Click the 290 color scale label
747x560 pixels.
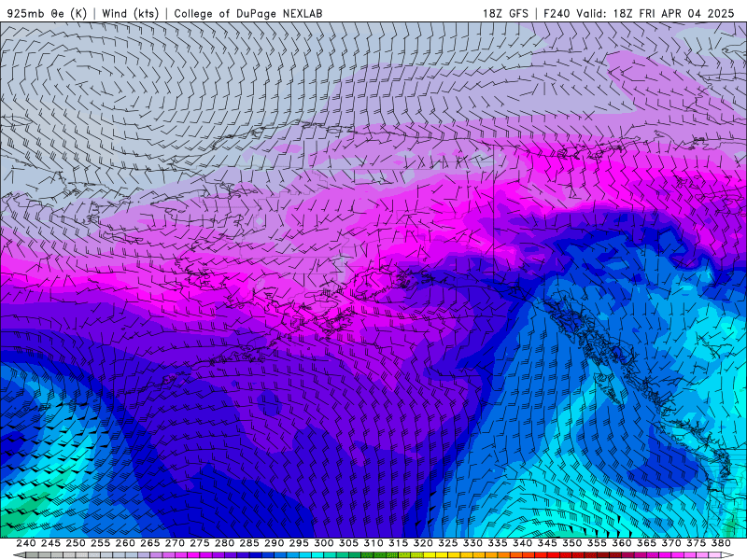click(x=274, y=543)
